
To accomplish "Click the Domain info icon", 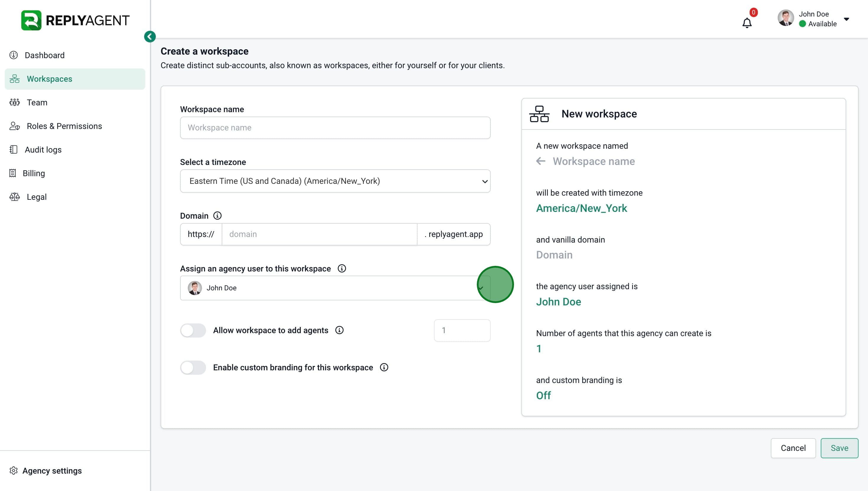I will pos(217,215).
